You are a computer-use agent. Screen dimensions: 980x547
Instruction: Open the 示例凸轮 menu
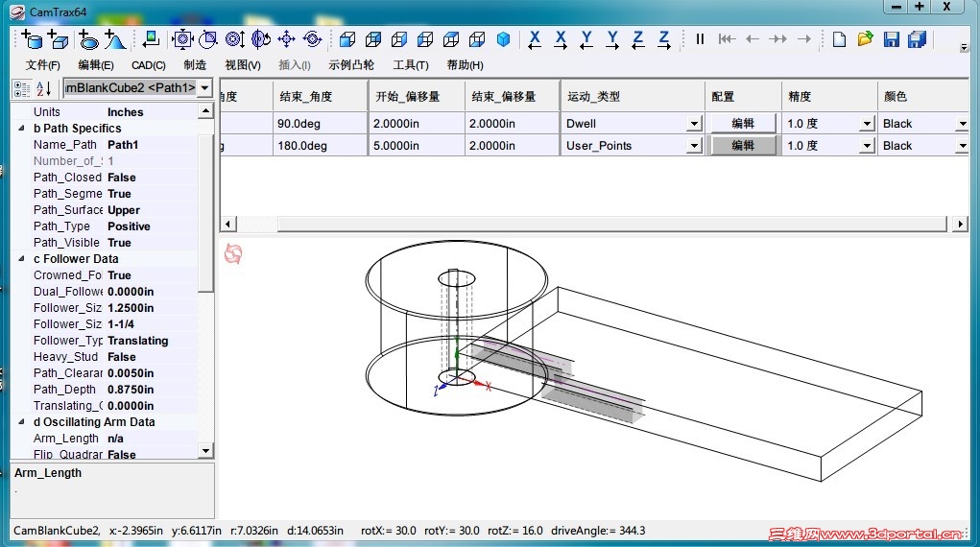coord(351,65)
